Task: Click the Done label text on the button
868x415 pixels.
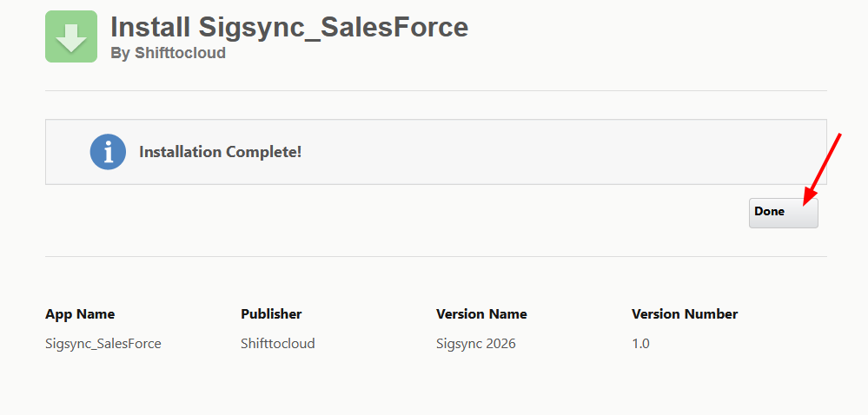Action: click(x=770, y=211)
